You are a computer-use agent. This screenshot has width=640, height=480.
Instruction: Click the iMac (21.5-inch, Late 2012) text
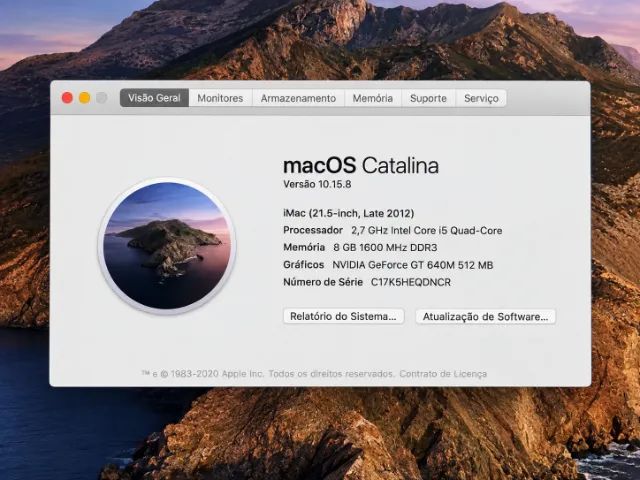click(349, 213)
